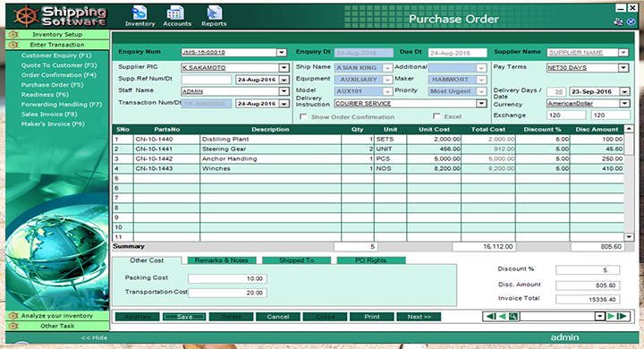Open the Ship Name dropdown arrow
The height and width of the screenshot is (349, 644).
coord(387,68)
